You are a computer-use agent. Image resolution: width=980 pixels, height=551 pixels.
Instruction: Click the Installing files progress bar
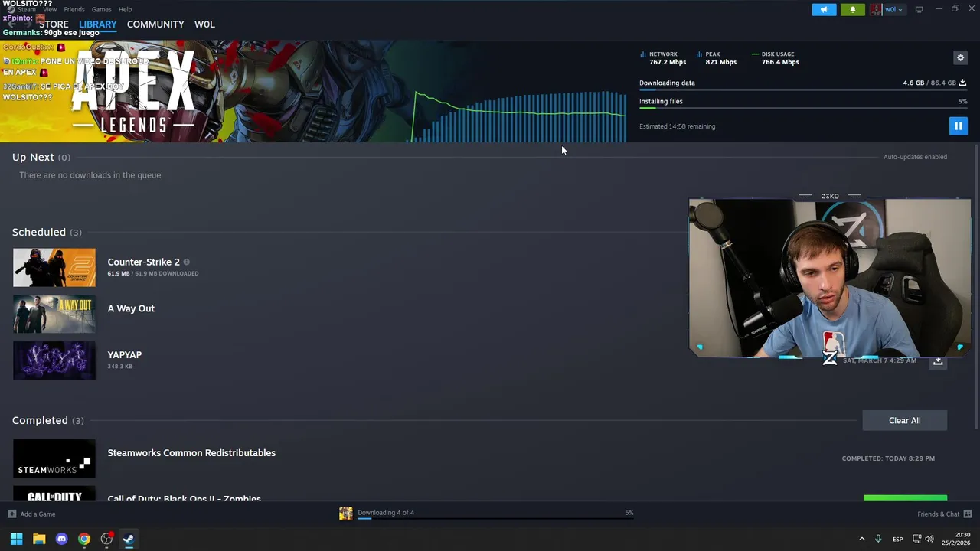803,109
